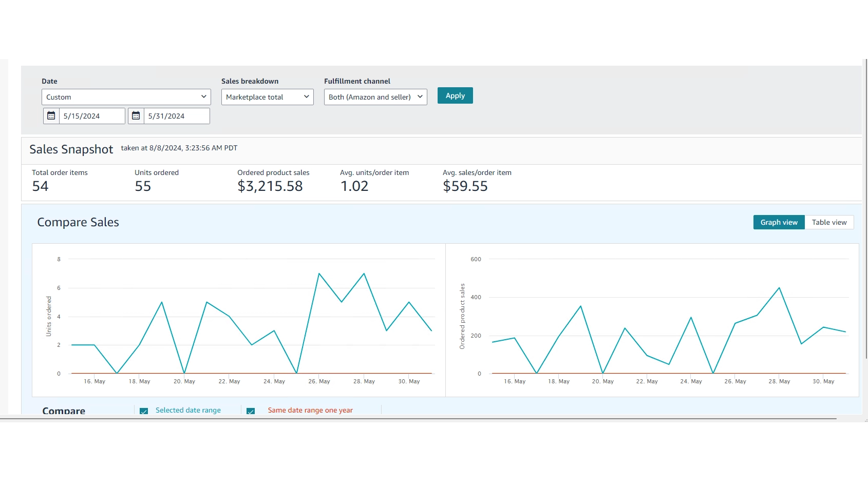Click the Avg. units/order item value 1.02
This screenshot has height=488, width=868.
354,186
